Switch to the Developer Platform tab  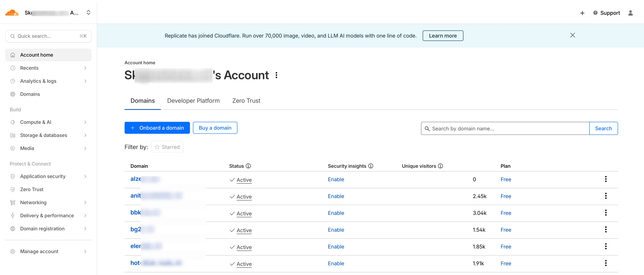pyautogui.click(x=193, y=101)
